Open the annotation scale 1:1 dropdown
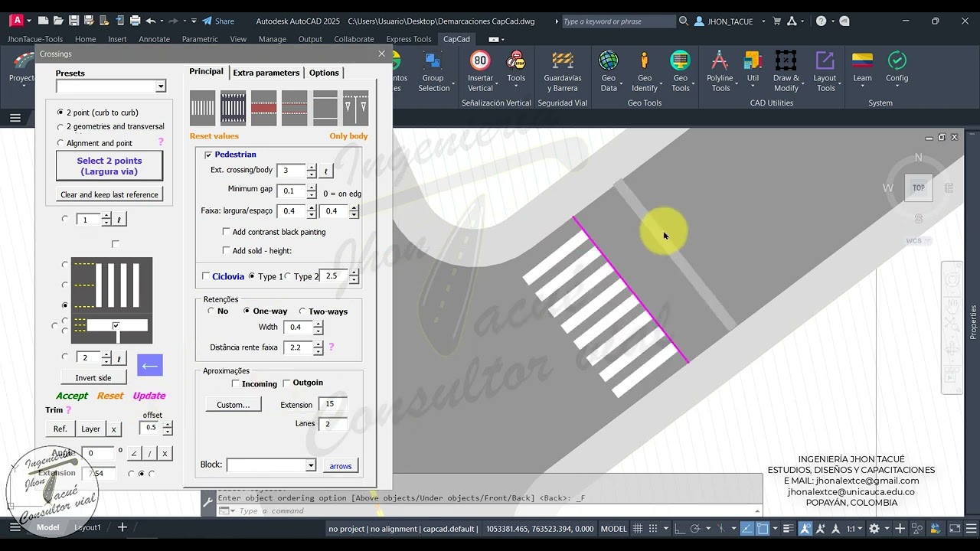The height and width of the screenshot is (551, 980). tap(854, 529)
